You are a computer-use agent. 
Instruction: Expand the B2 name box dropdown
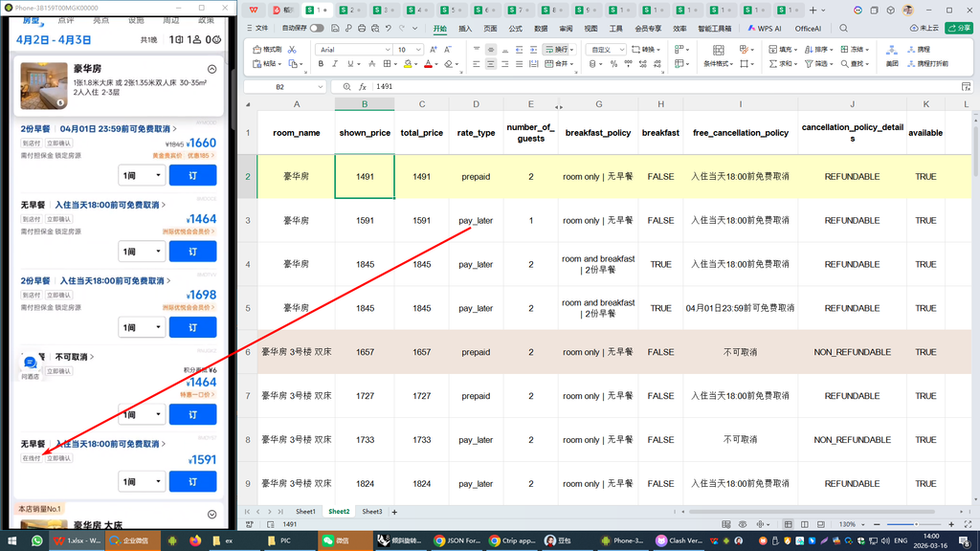coord(320,87)
